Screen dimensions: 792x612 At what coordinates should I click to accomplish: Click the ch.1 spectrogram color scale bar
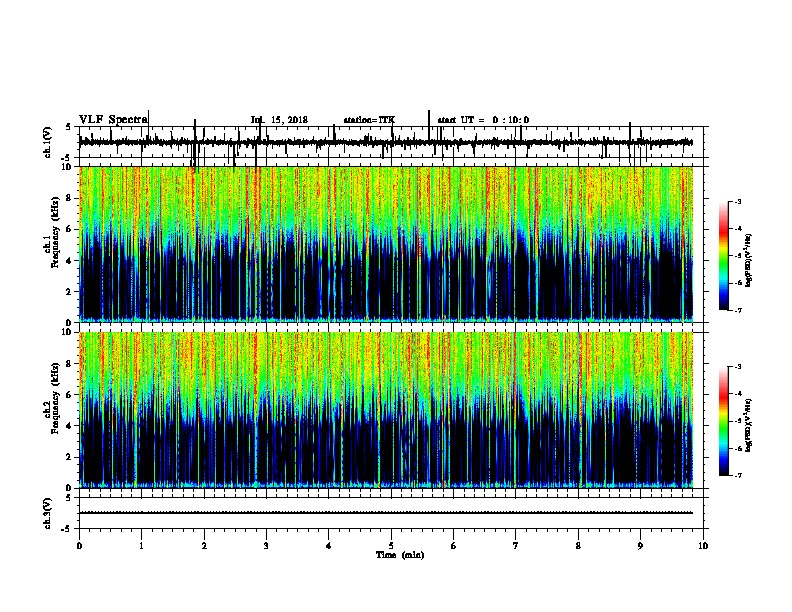coord(724,256)
